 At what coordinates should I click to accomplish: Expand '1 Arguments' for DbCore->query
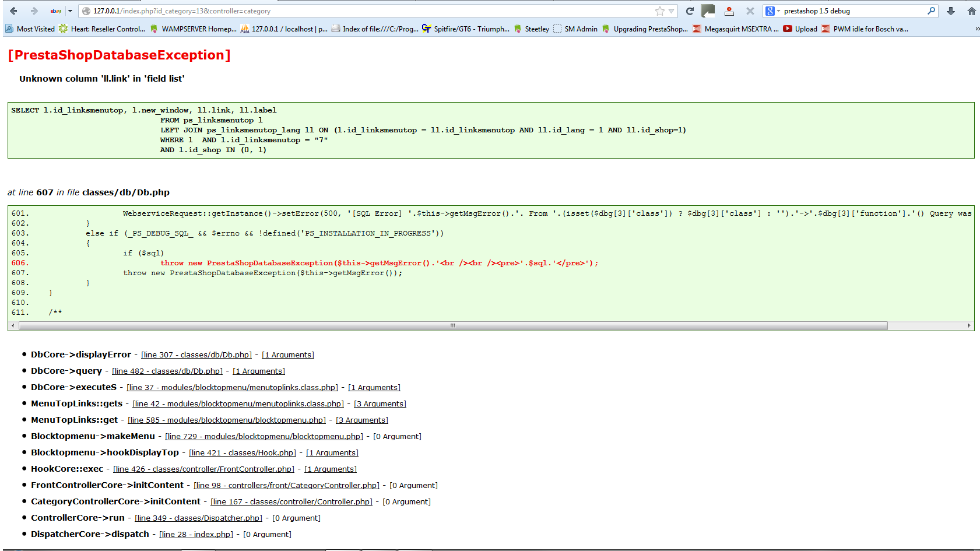click(259, 371)
